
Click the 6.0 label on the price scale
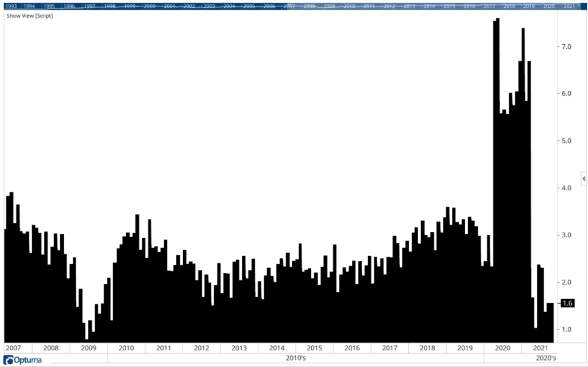point(566,94)
